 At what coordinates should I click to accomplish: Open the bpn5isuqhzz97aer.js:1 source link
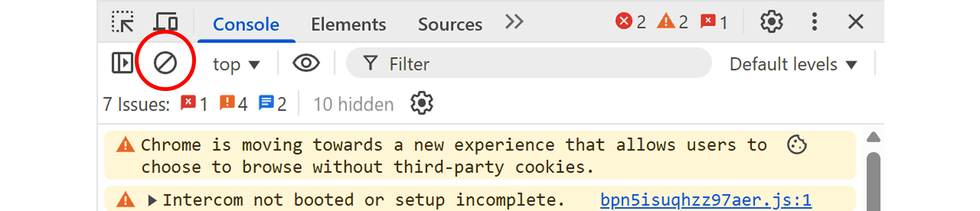(x=706, y=200)
